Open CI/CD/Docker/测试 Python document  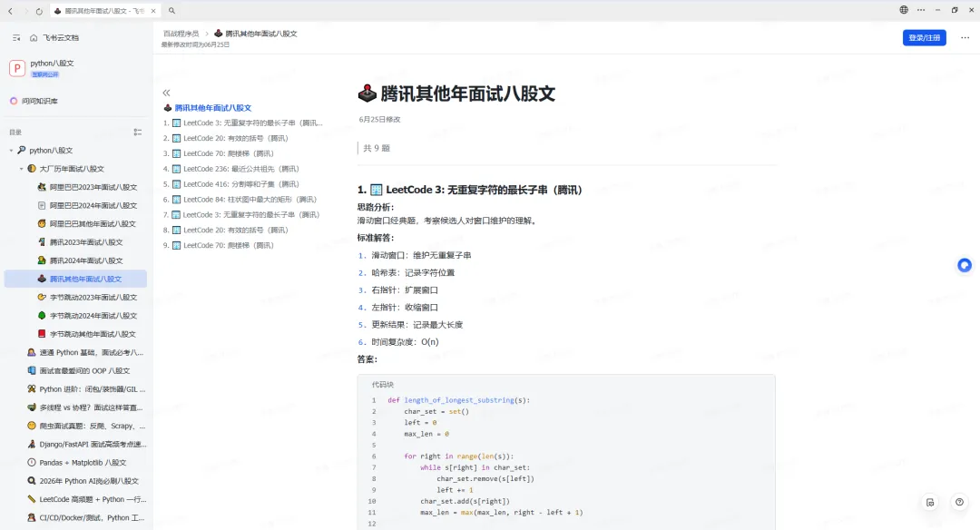pos(93,518)
